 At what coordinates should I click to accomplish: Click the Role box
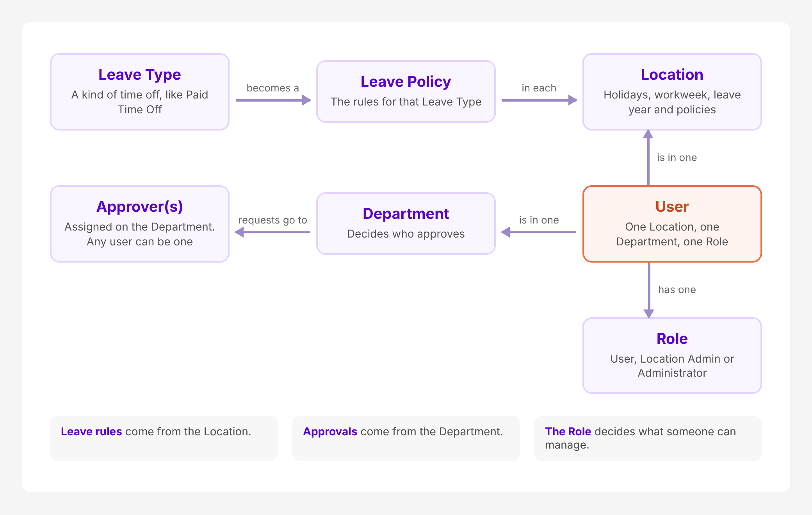[x=672, y=356]
